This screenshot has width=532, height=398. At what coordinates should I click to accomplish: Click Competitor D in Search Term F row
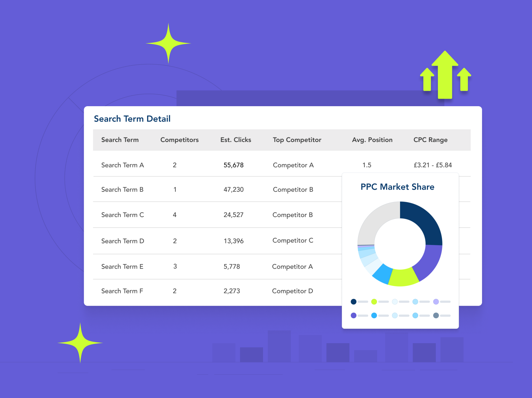[x=292, y=291]
